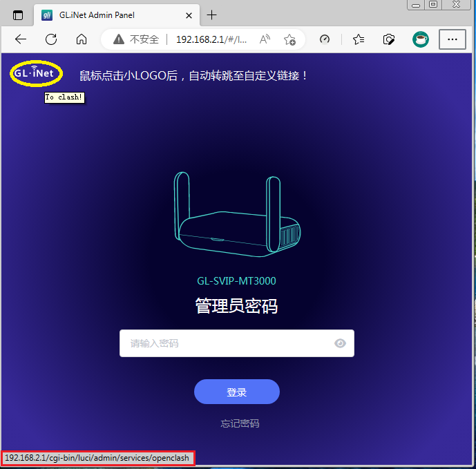Open the Collections icon in toolbar
This screenshot has width=476, height=469.
(x=390, y=39)
